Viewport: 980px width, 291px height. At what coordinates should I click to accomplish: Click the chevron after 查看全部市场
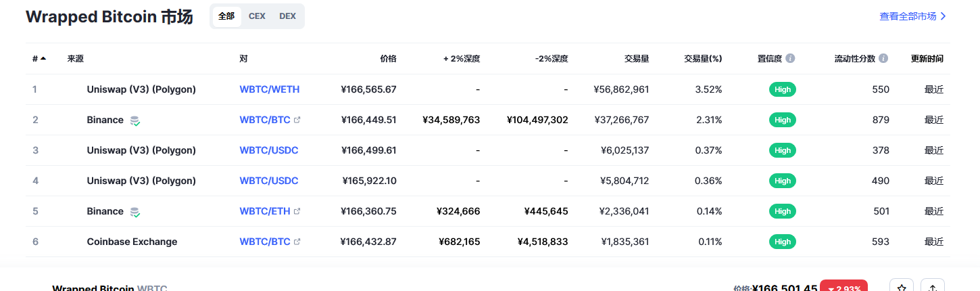[x=944, y=16]
